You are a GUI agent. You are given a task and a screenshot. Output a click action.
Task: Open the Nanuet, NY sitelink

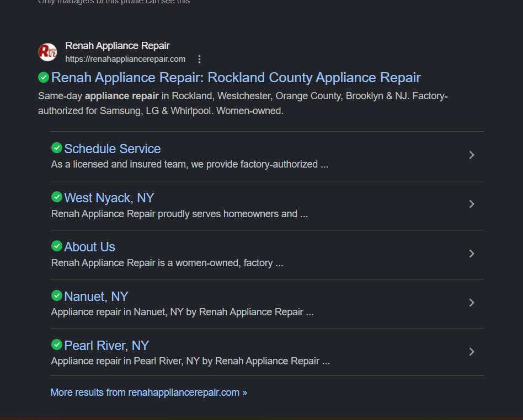tap(96, 297)
